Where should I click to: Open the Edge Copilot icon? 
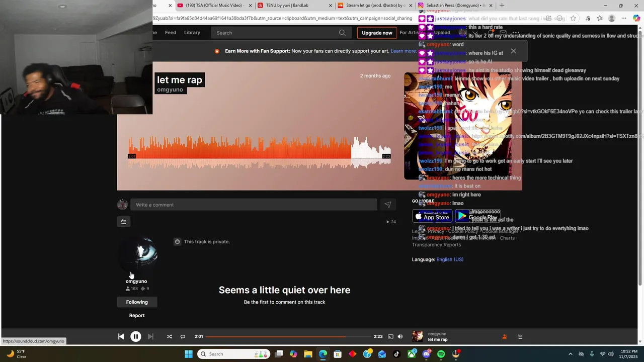636,19
